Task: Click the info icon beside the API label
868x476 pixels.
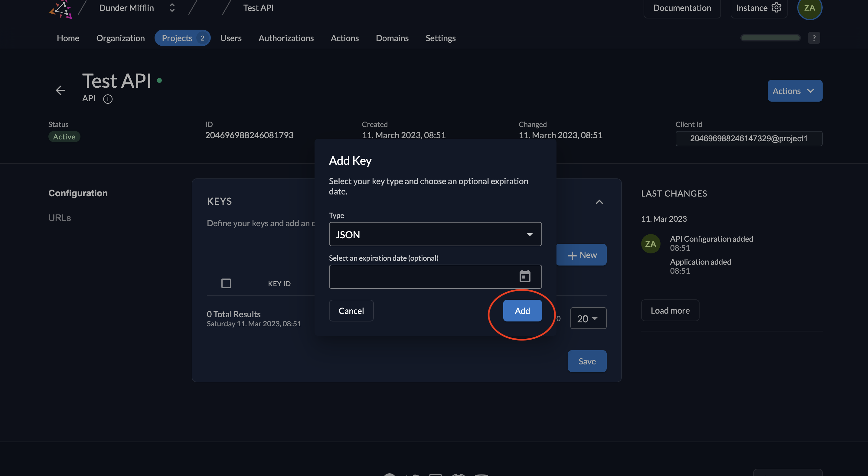Action: coord(108,99)
